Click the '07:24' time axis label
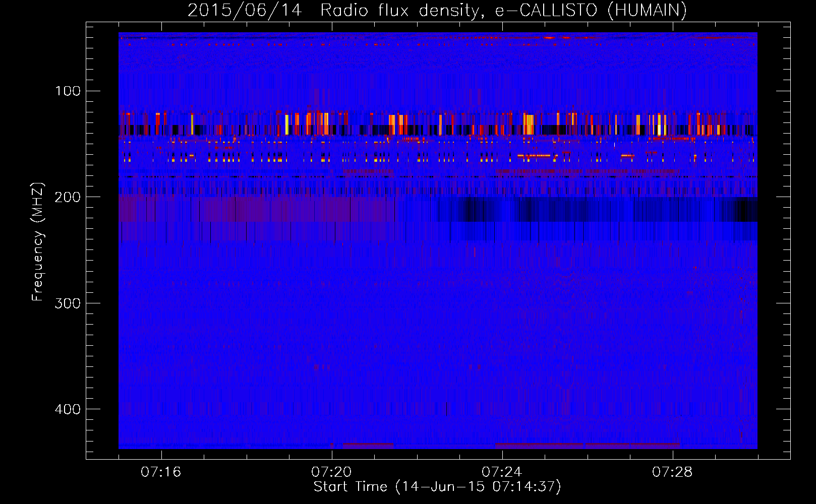This screenshot has height=504, width=816. pyautogui.click(x=502, y=472)
